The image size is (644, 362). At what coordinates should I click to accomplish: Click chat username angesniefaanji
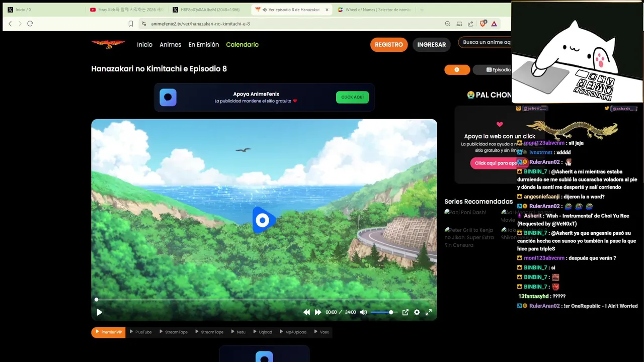[x=541, y=197]
